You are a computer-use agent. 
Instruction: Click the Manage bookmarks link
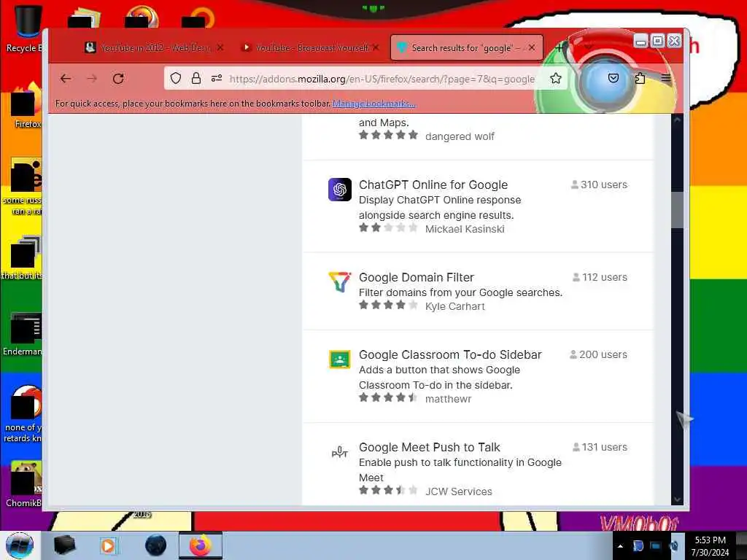pyautogui.click(x=374, y=104)
